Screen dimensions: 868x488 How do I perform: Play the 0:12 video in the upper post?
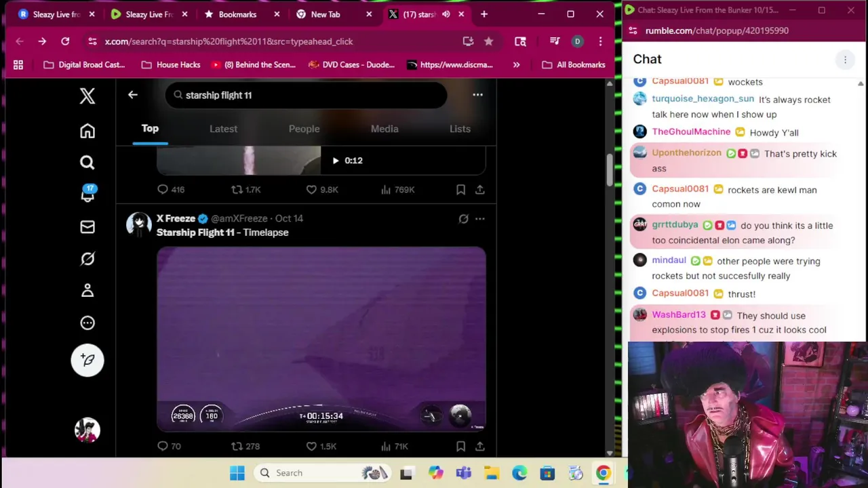pos(335,161)
